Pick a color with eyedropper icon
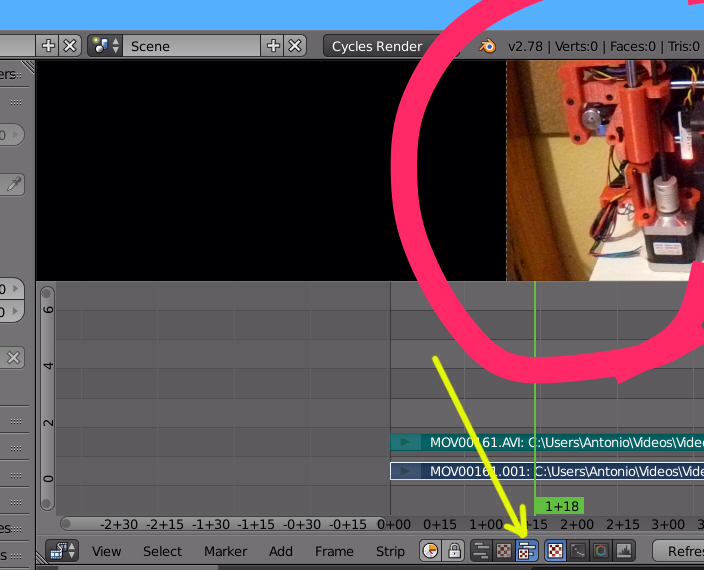 [13, 184]
